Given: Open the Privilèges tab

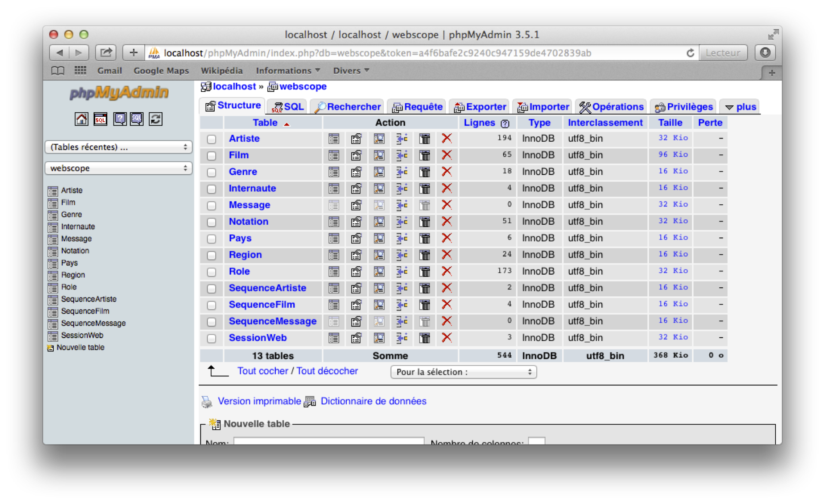Looking at the screenshot, I should [x=683, y=107].
